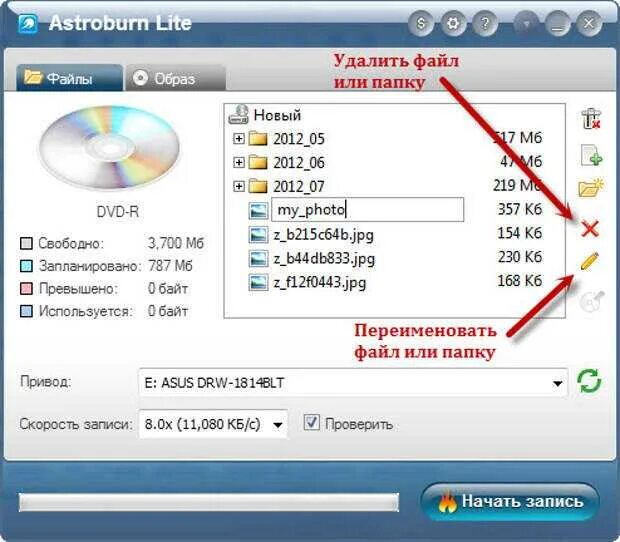Viewport: 620px width, 542px height.
Task: Open help with the question mark icon
Action: pyautogui.click(x=485, y=23)
